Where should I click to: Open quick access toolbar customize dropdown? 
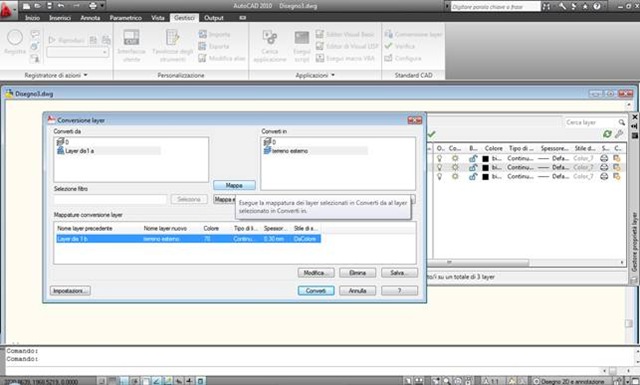point(102,6)
